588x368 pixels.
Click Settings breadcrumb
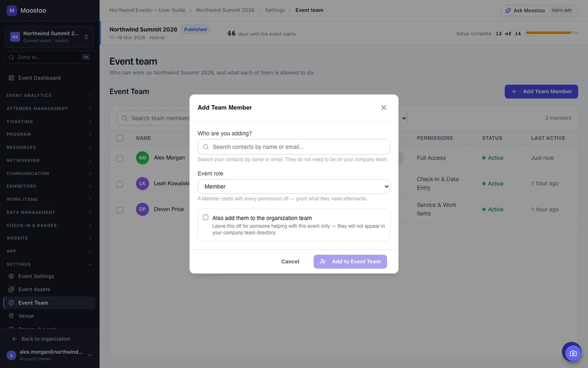275,10
